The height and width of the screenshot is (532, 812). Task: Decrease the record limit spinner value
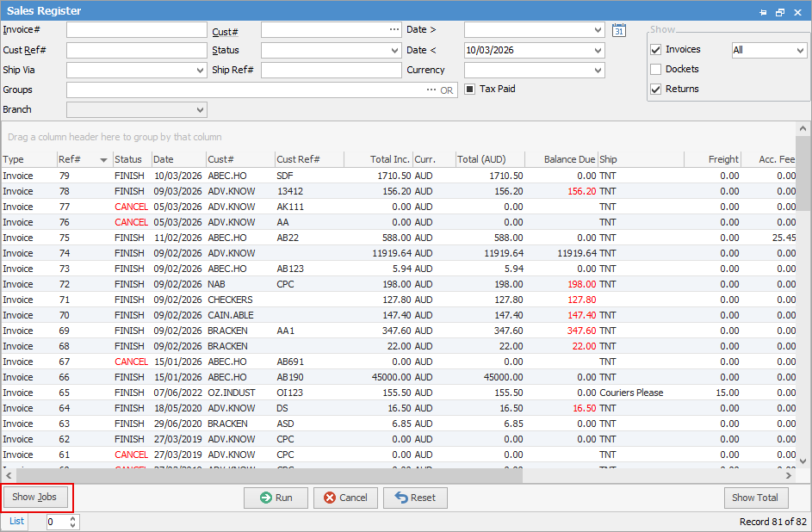pos(72,525)
